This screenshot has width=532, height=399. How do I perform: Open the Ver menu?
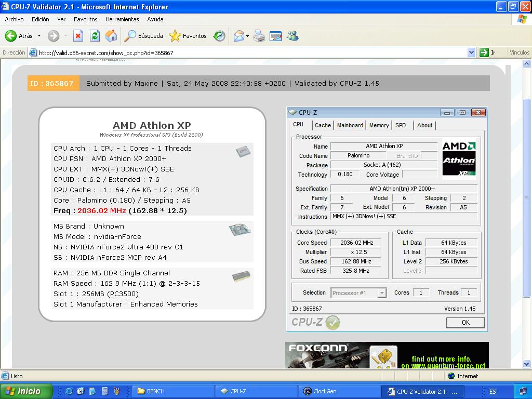[61, 19]
